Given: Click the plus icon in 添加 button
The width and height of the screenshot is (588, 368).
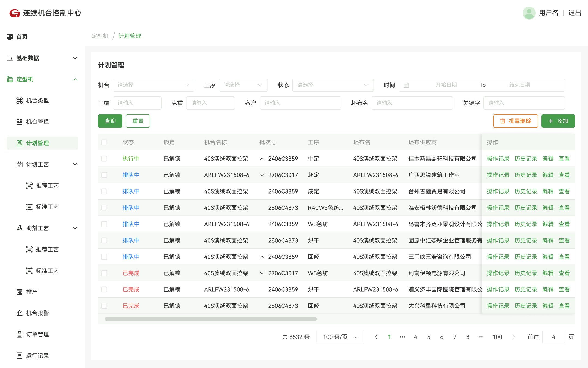Looking at the screenshot, I should click(x=551, y=121).
